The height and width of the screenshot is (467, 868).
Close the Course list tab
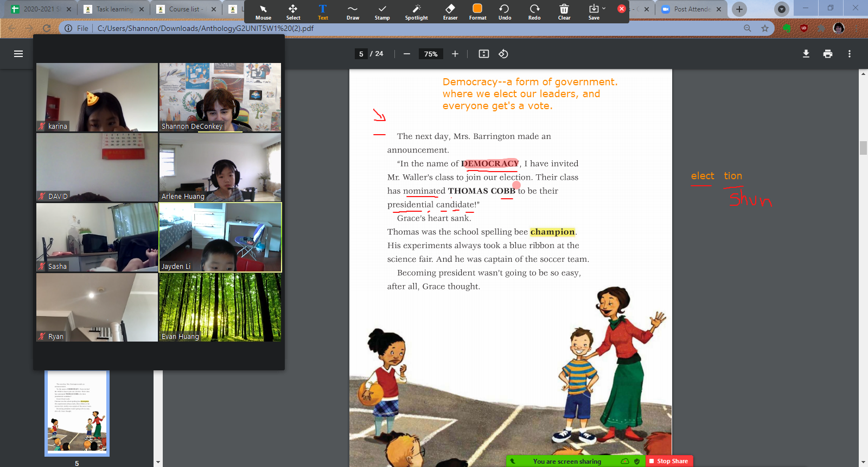[213, 9]
